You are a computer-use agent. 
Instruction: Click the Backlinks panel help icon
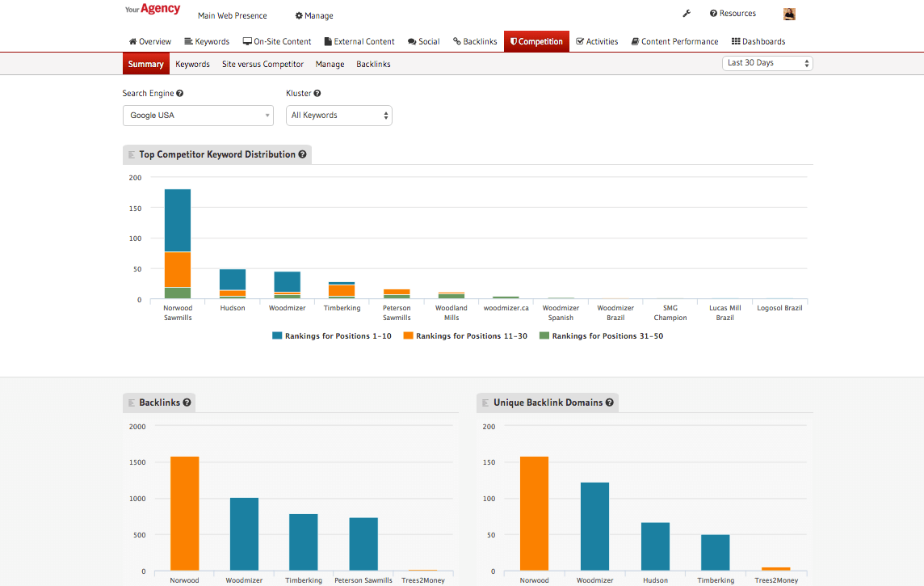[187, 403]
